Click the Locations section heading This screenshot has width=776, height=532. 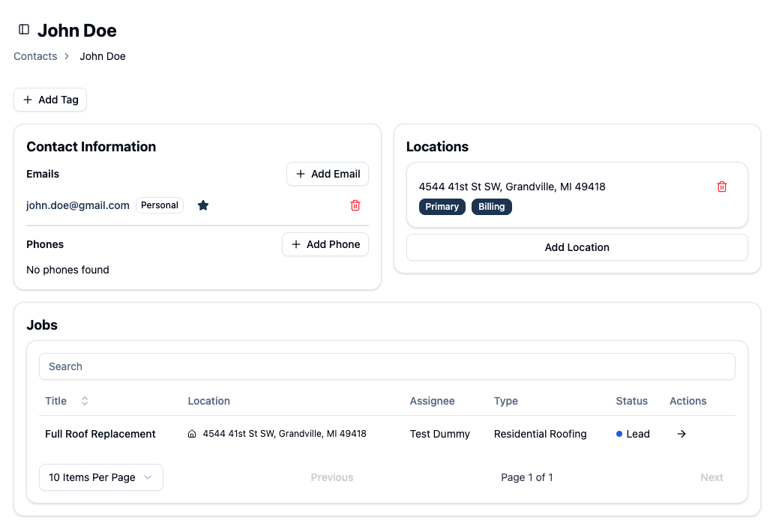[437, 146]
